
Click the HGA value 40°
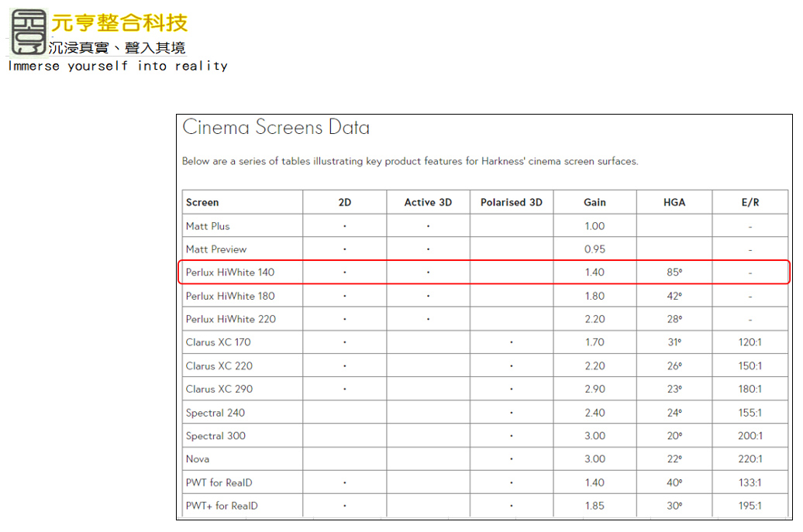click(674, 482)
